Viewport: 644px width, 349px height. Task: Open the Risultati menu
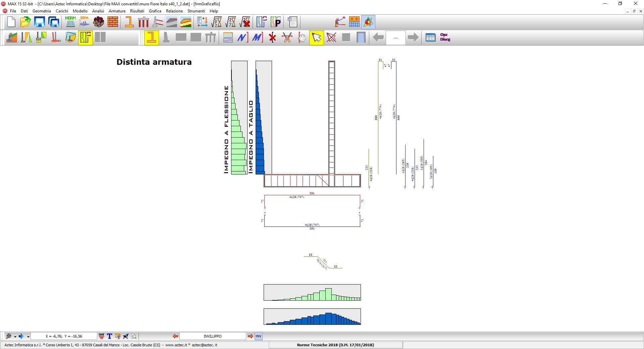click(x=137, y=11)
